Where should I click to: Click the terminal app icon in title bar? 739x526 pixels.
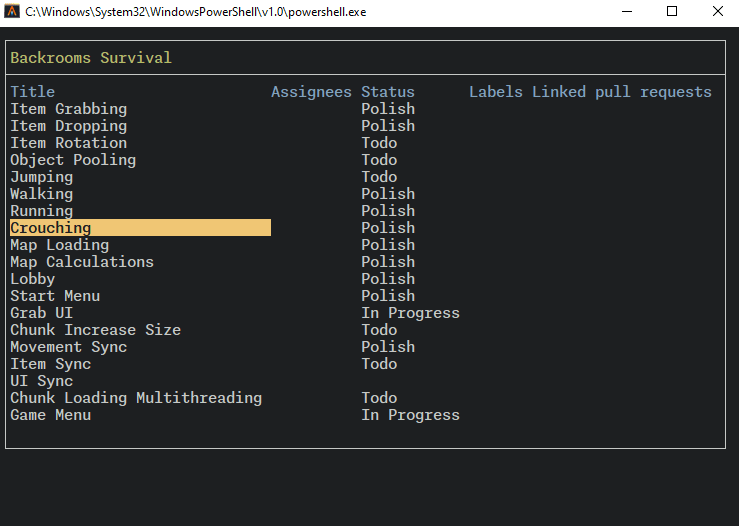click(12, 11)
